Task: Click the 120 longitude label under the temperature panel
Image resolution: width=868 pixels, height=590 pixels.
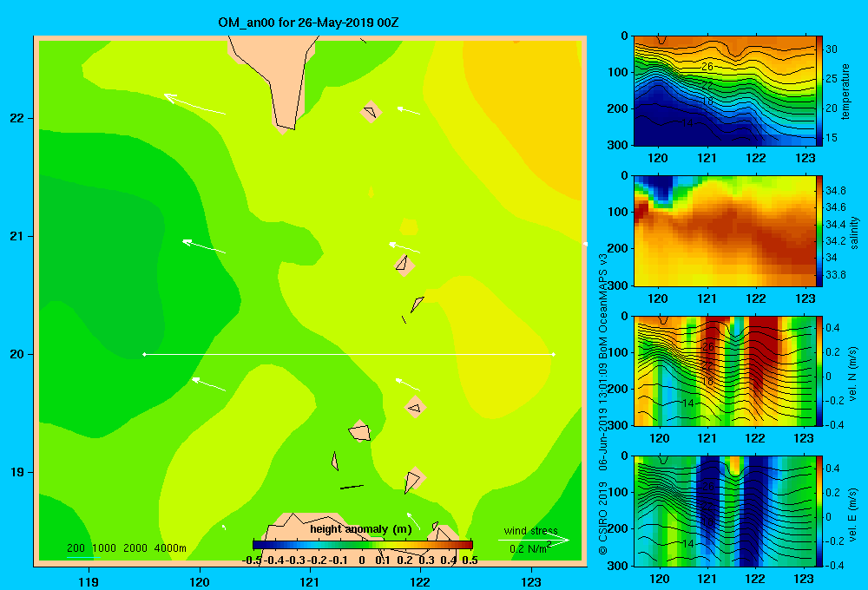Action: tap(658, 158)
